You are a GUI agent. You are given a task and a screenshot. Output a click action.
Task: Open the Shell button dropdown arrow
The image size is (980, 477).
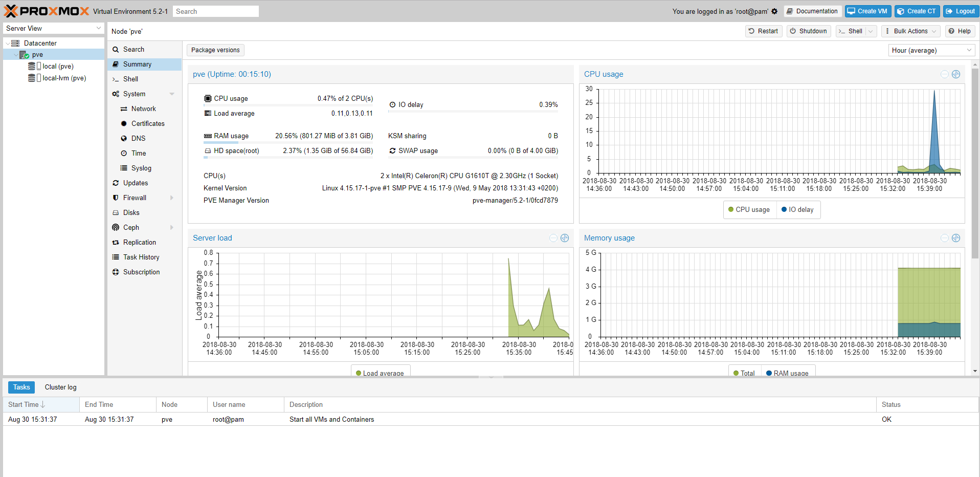(871, 31)
